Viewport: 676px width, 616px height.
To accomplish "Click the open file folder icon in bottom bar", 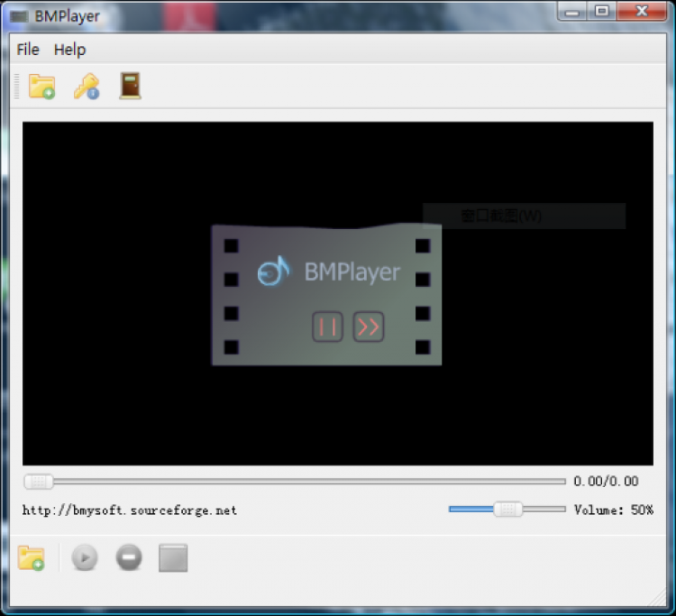I will coord(31,557).
